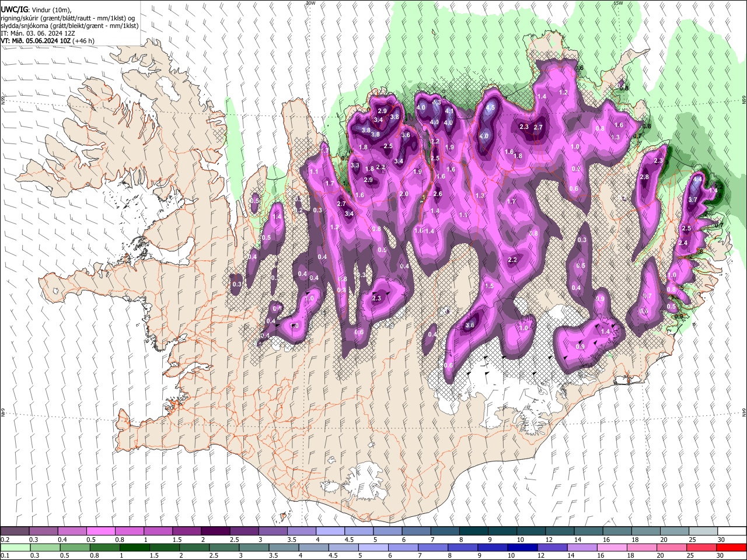
Task: Click the 15W longitude label on the top border
Action: click(617, 3)
